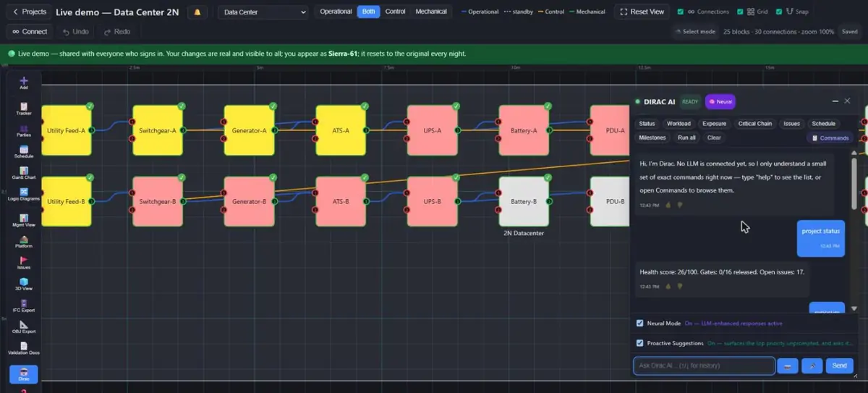Screen dimensions: 868x393
Task: Click the notification bell icon
Action: (x=197, y=12)
